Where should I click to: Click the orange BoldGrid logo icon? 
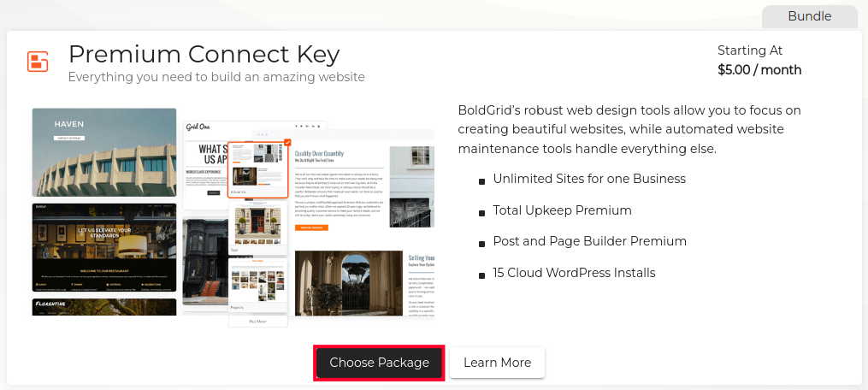click(x=38, y=62)
